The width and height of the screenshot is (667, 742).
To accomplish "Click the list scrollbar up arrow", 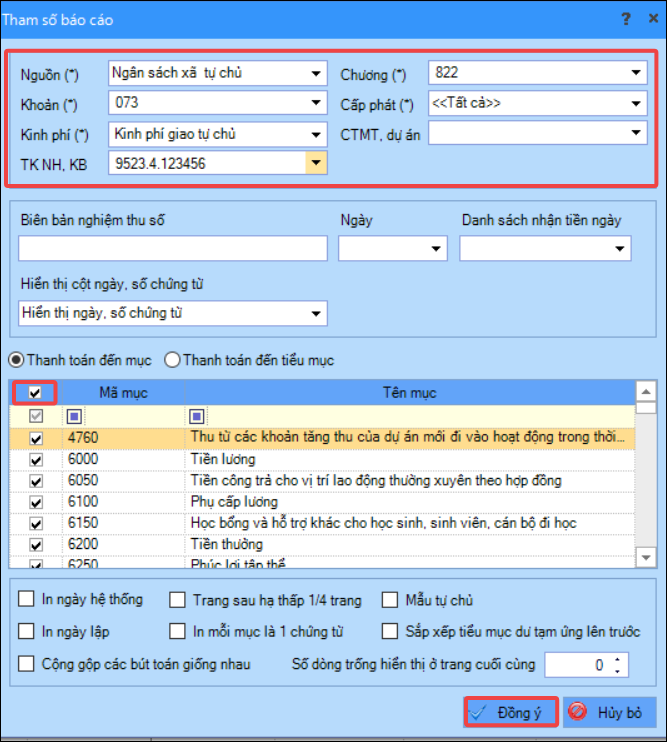I will pos(646,391).
